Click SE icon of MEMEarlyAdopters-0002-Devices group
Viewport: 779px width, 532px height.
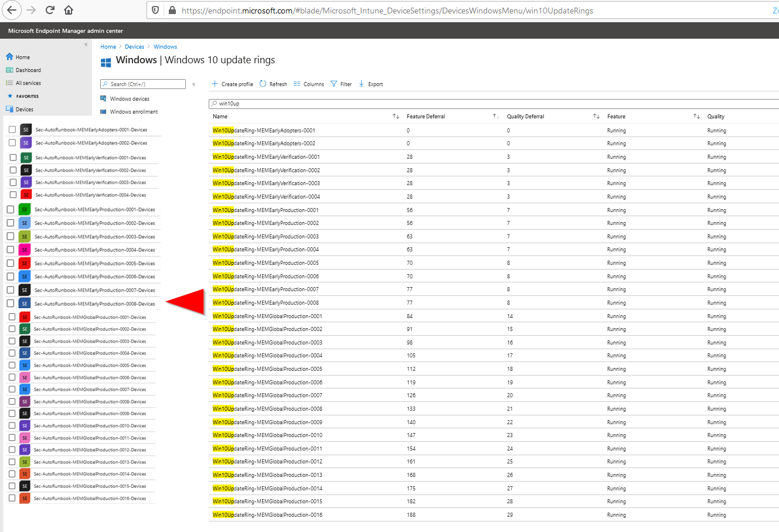click(25, 142)
